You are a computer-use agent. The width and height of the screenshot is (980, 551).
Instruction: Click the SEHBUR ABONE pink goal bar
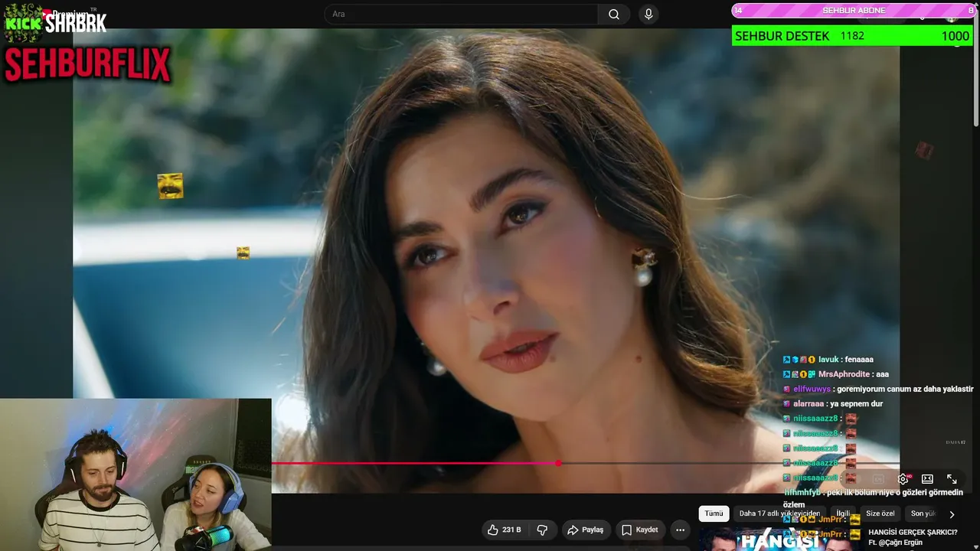tap(854, 11)
